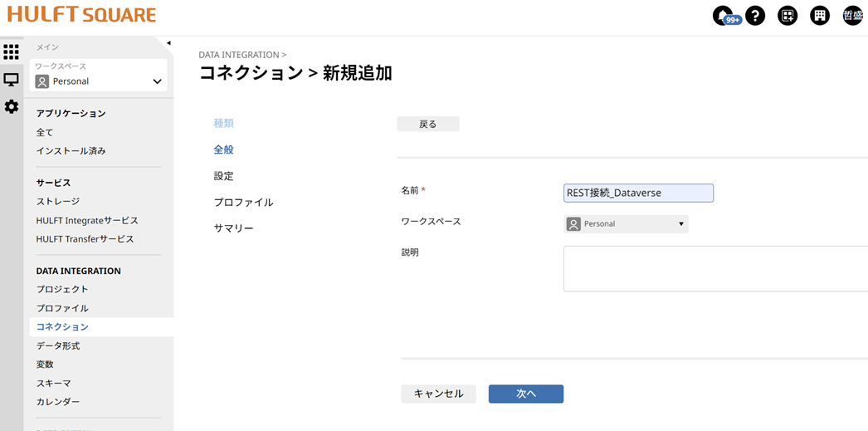868x431 pixels.
Task: Click the キャンセル button
Action: (438, 394)
